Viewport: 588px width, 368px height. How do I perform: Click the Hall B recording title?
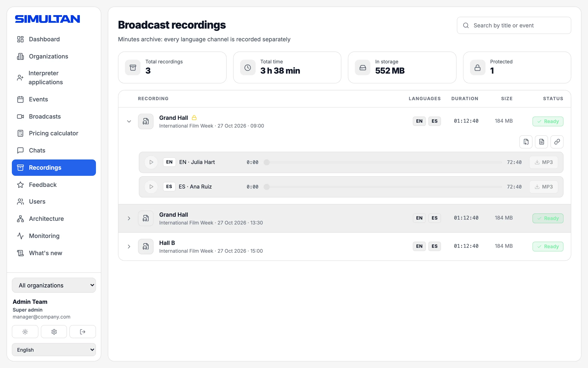[x=167, y=243]
